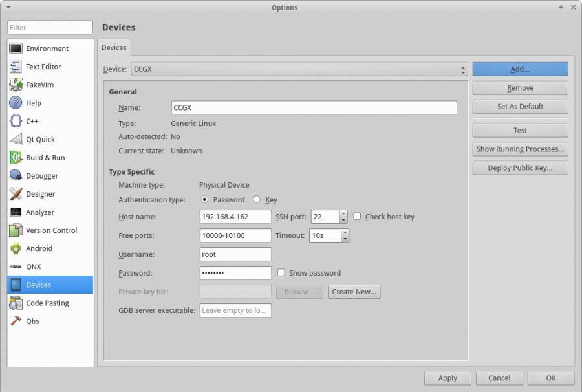Open the C++ settings icon
Screen dimensions: 582x392
coord(16,121)
